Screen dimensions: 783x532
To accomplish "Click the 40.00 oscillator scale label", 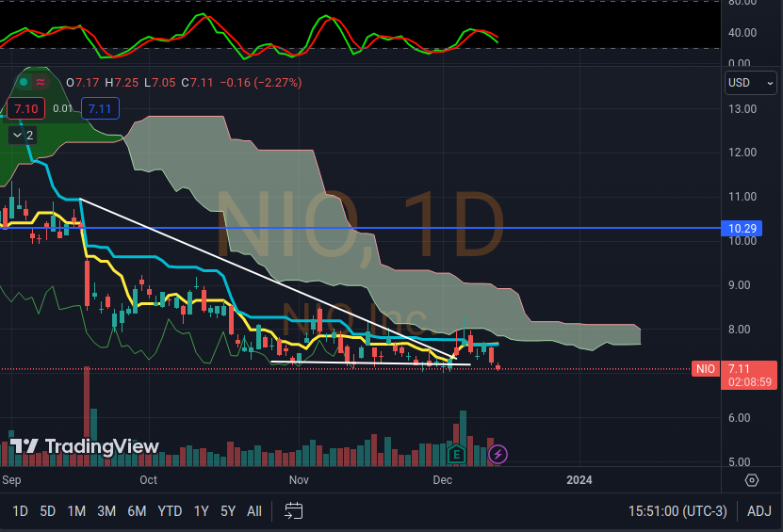I will [x=742, y=33].
